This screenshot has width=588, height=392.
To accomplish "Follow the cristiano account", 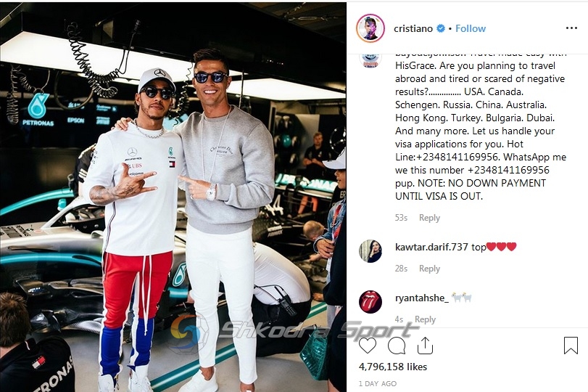I will point(471,28).
